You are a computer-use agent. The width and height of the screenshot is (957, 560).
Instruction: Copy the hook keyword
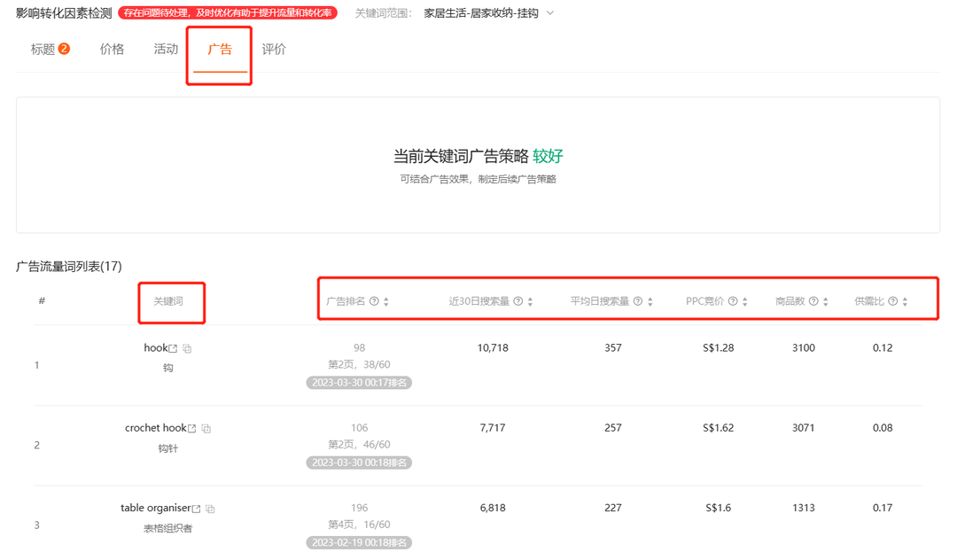coord(187,348)
